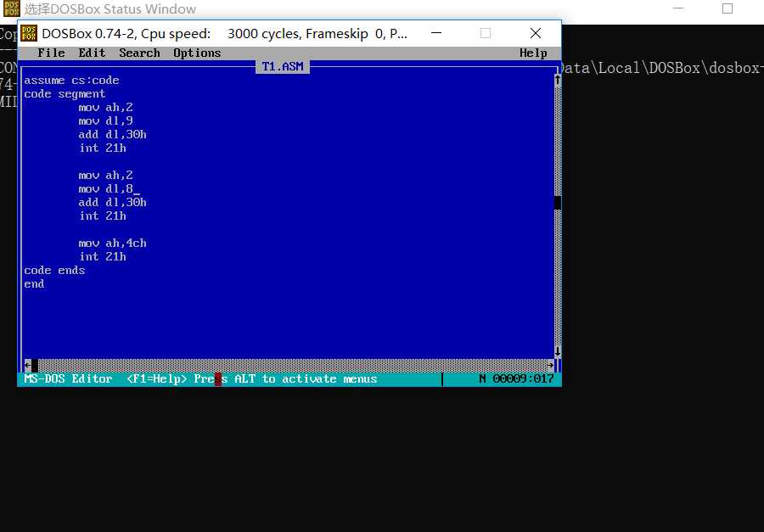Click the horizontal scrollbar left arrow
Screen dimensions: 764x532
tap(27, 365)
